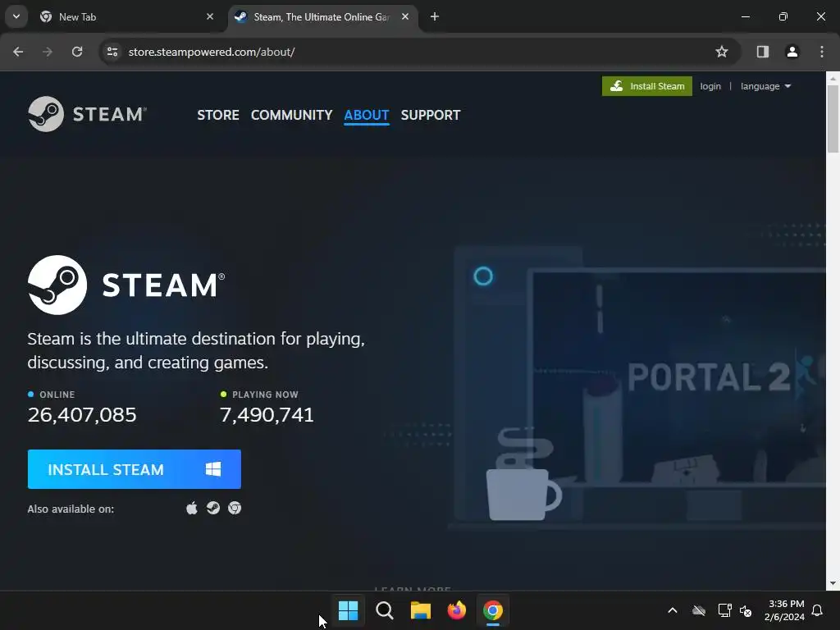840x630 pixels.
Task: Open the Chrome profile icon
Action: click(792, 52)
